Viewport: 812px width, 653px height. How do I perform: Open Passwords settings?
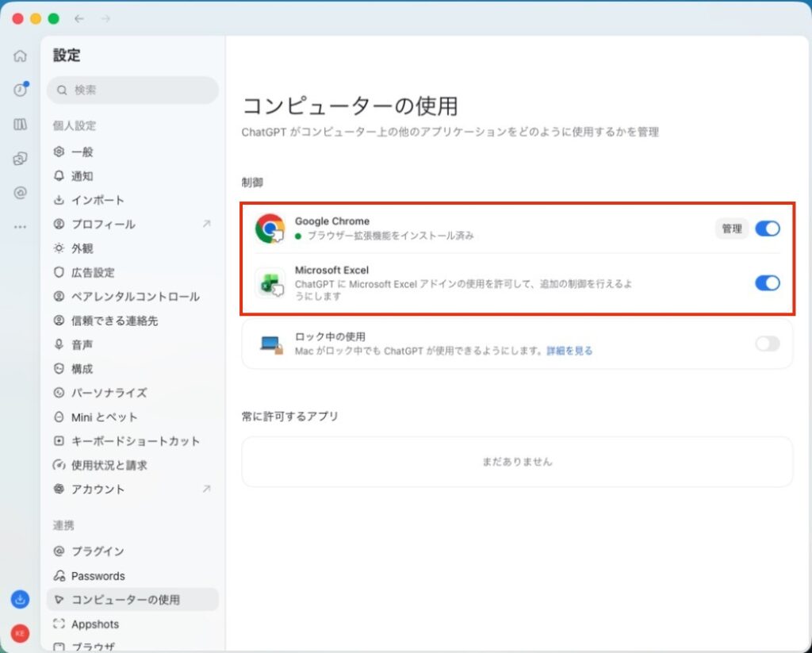point(132,576)
